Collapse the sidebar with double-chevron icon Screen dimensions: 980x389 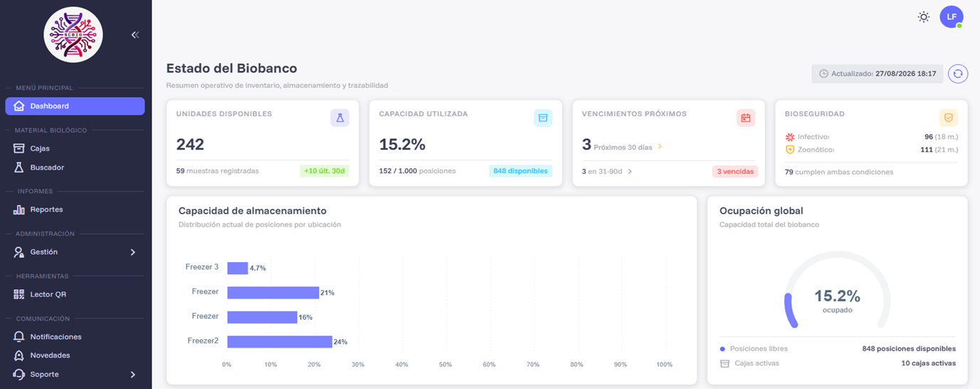[x=135, y=34]
